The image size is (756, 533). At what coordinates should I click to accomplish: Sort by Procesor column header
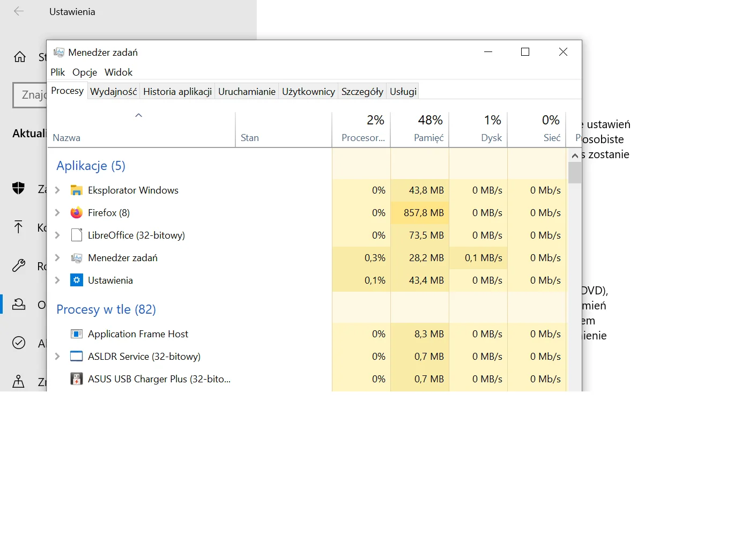(x=361, y=129)
